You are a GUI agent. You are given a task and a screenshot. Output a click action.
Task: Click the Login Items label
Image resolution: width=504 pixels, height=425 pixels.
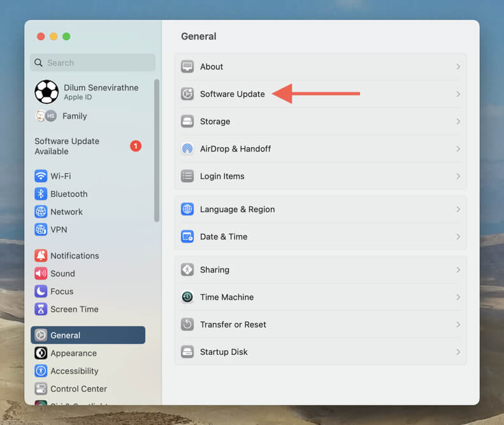tap(222, 176)
